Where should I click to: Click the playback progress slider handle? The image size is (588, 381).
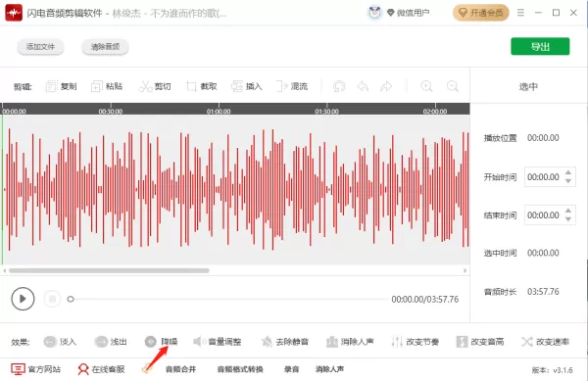71,299
